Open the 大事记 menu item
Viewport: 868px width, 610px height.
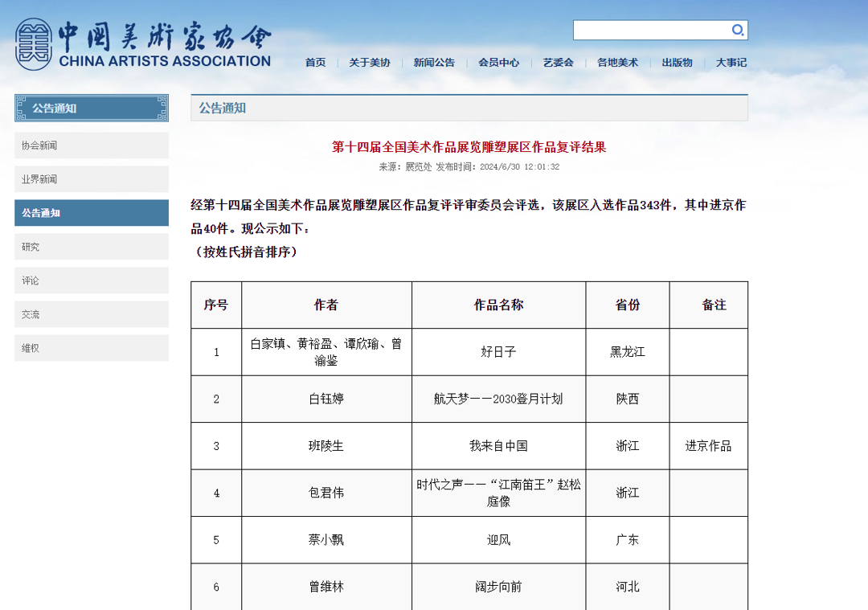click(x=731, y=63)
